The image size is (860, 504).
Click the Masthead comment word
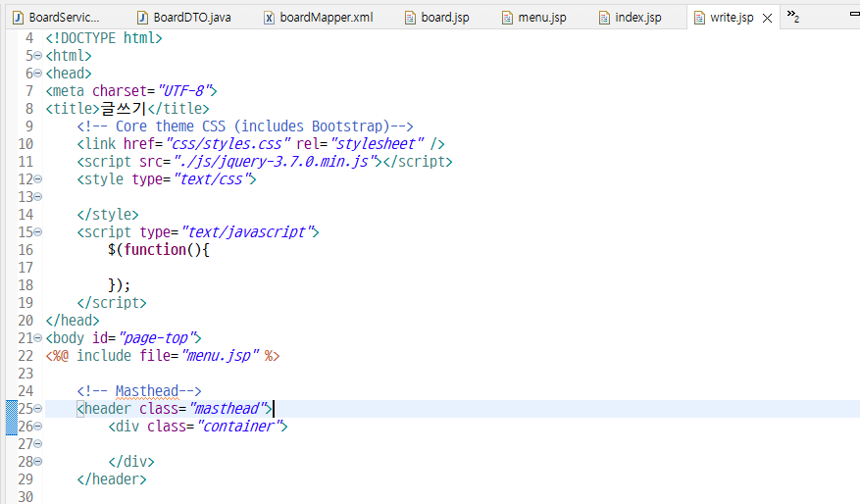[147, 390]
